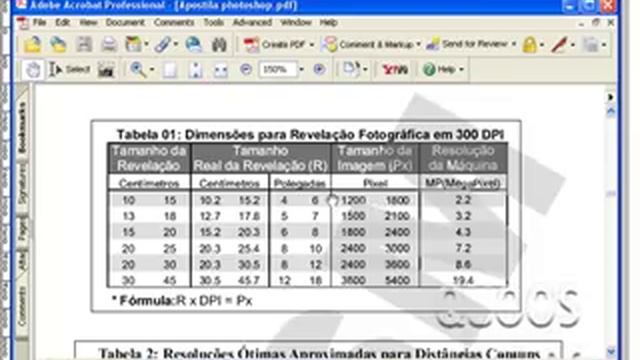
Task: Click the 150% zoom value field
Action: click(278, 69)
